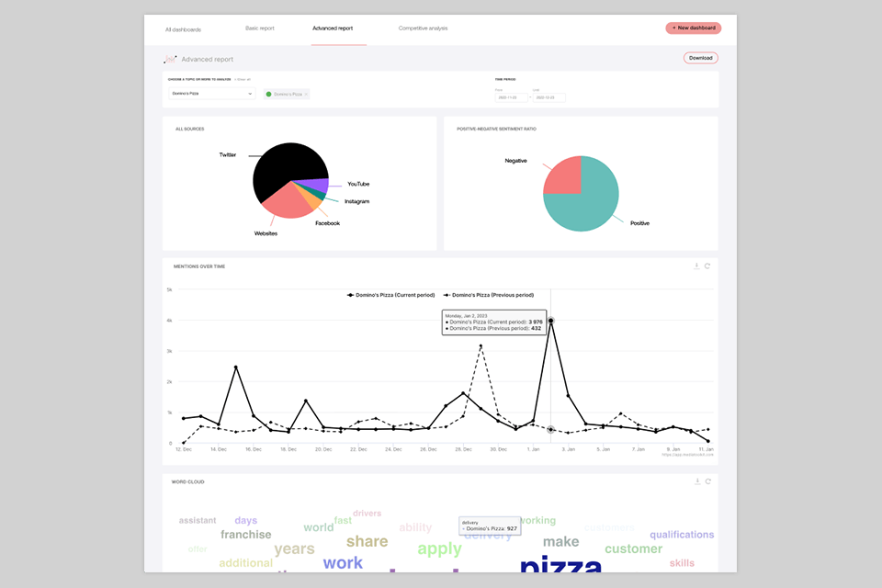The width and height of the screenshot is (882, 588).
Task: Click the word 'years' in word cloud
Action: (294, 549)
